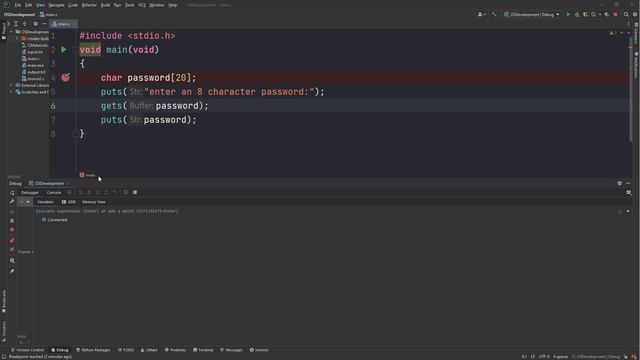Open debug panel settings gear on right

(x=620, y=184)
